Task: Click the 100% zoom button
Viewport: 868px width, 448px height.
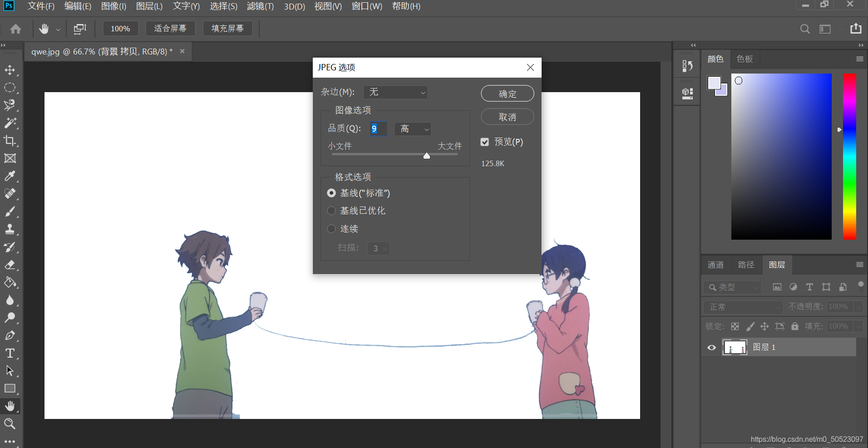Action: point(120,29)
